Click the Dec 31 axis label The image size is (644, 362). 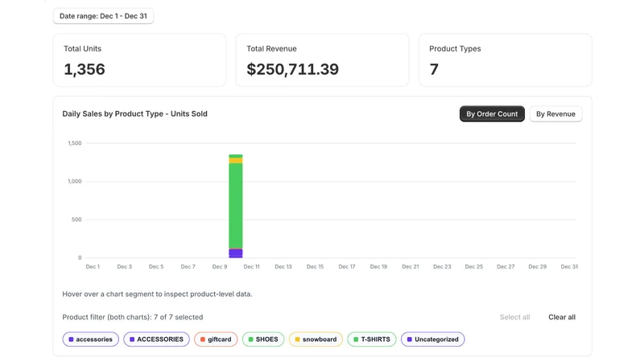(569, 267)
